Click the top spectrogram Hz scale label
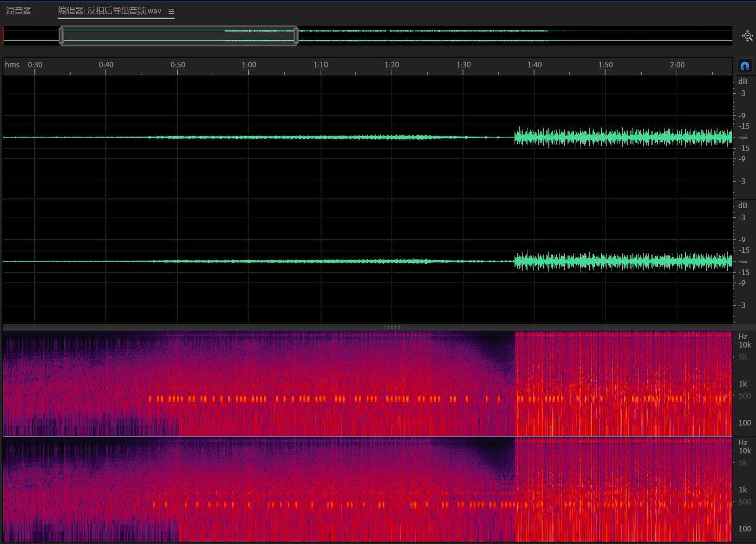Screen dimensions: 756x544 tap(743, 336)
